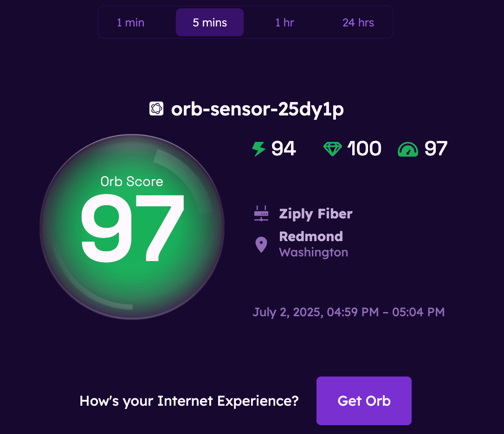
Task: Open the 24 hrs view
Action: point(358,22)
